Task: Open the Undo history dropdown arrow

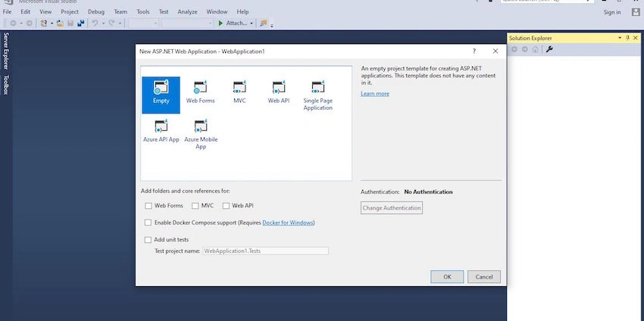Action: pyautogui.click(x=103, y=23)
